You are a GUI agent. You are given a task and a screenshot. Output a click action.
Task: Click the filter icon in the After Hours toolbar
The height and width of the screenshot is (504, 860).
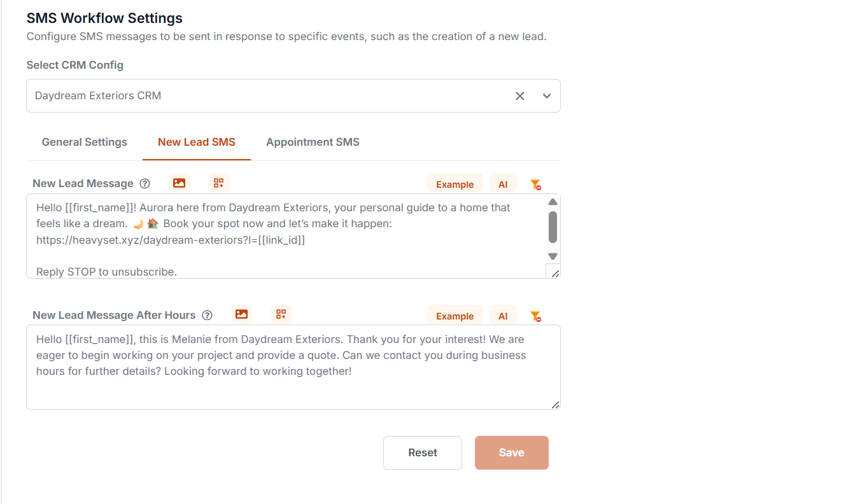535,316
